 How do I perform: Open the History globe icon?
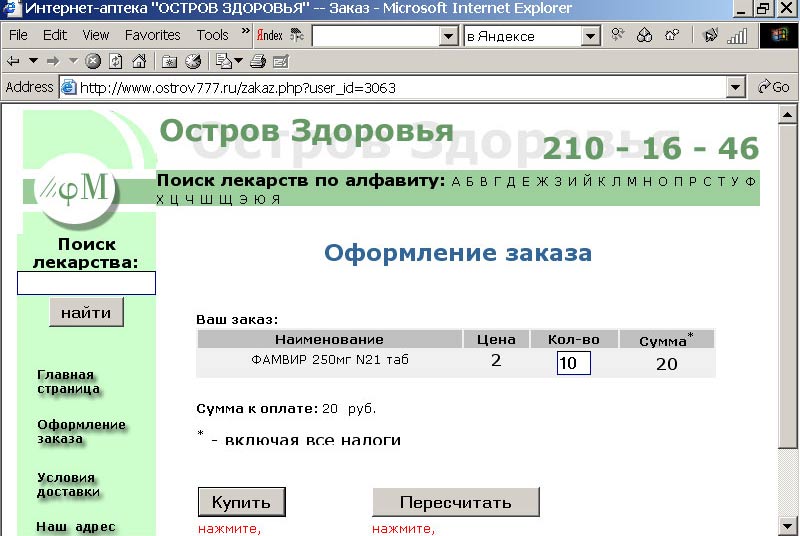coord(193,62)
